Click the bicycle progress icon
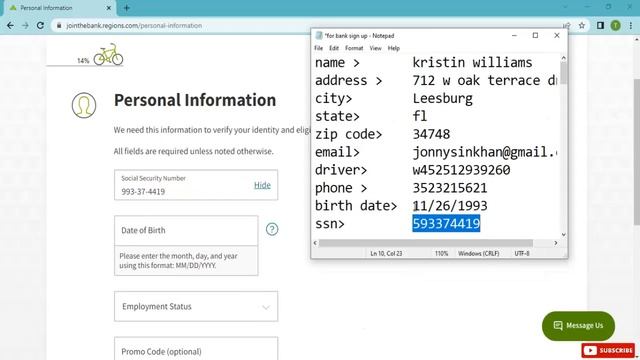 click(108, 55)
